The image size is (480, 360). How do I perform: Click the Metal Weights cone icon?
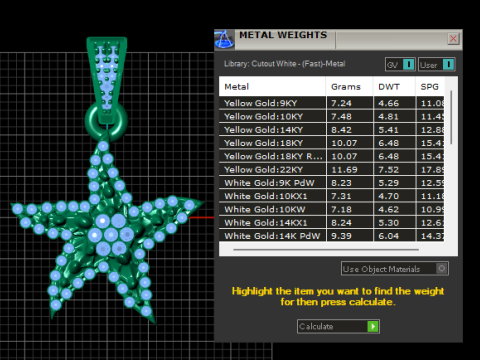point(224,40)
